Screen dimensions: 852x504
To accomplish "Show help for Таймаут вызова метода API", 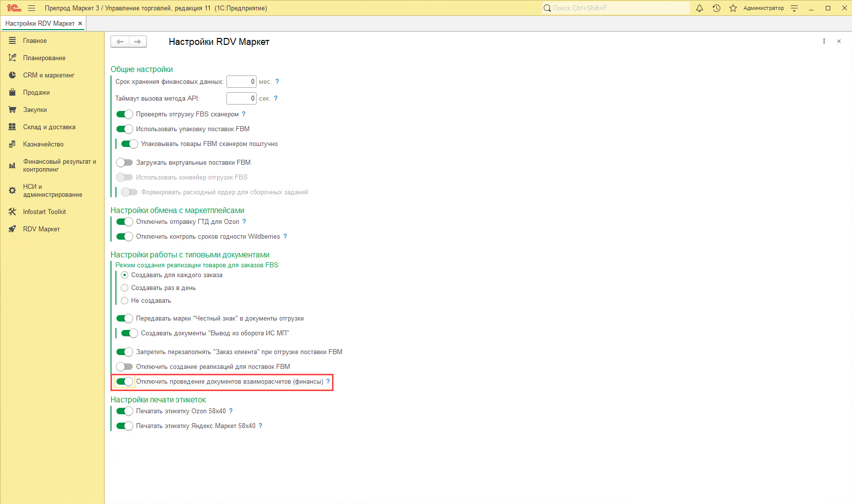I will click(x=276, y=98).
